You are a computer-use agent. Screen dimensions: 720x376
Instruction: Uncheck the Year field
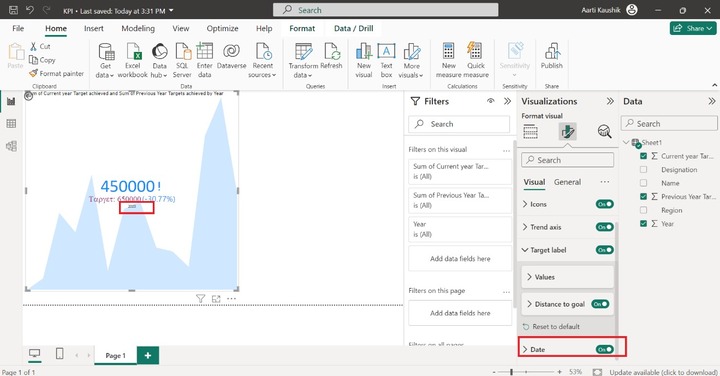click(x=643, y=224)
